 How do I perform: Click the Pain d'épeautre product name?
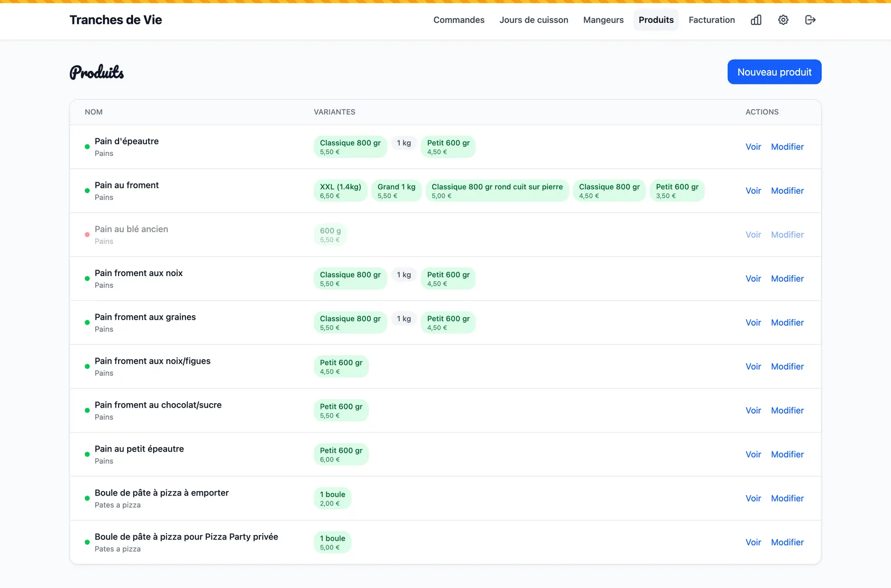click(x=126, y=141)
